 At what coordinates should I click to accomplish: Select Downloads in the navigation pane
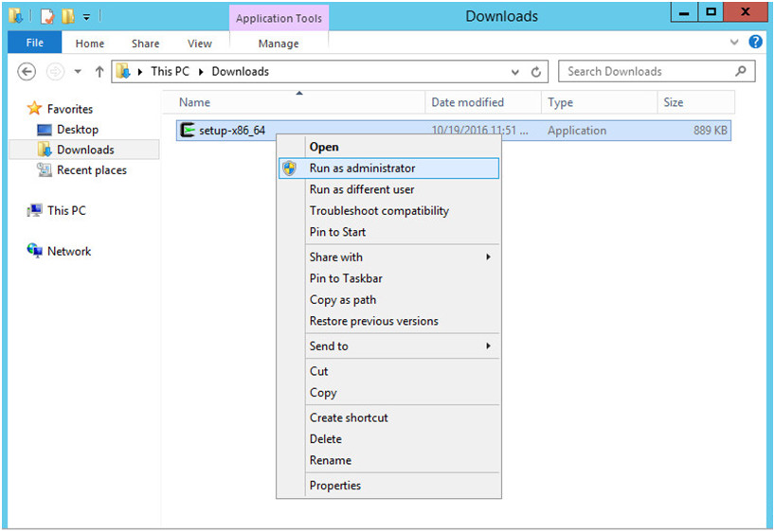click(85, 150)
